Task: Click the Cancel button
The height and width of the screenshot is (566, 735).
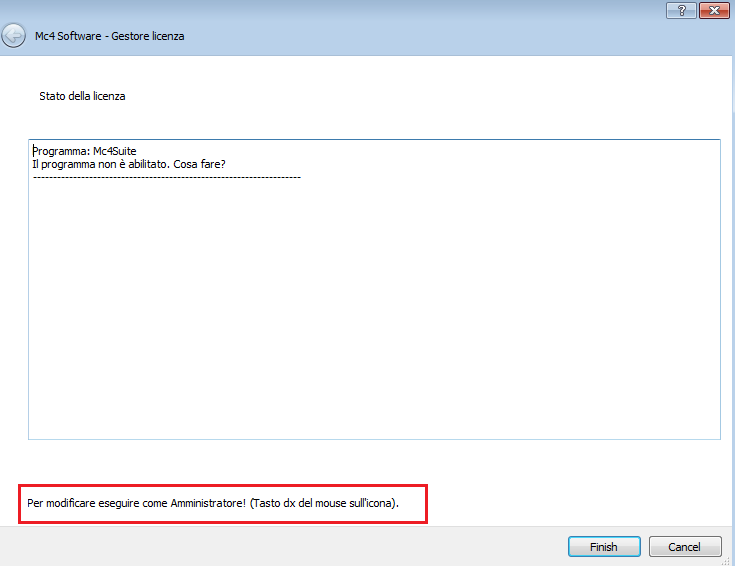Action: (685, 547)
